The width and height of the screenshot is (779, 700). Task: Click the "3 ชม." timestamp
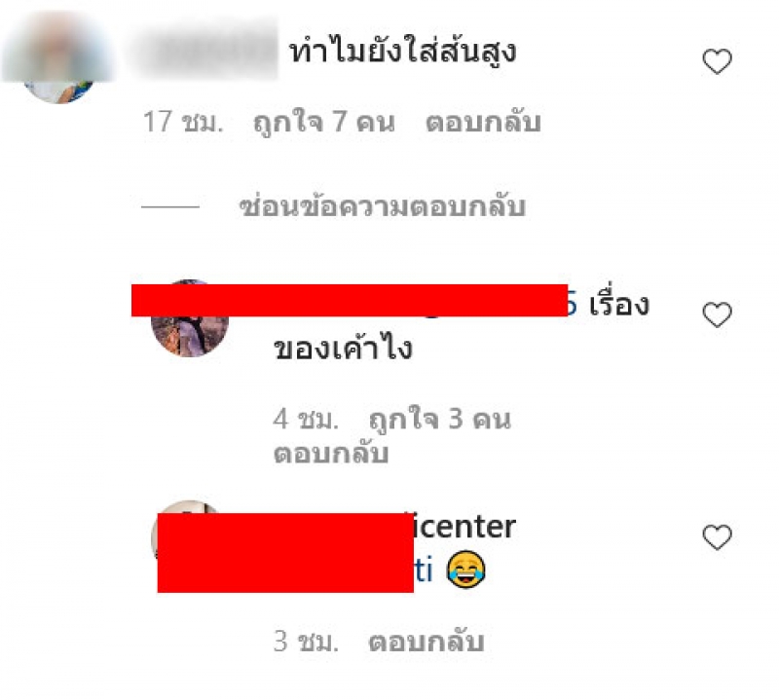point(306,642)
